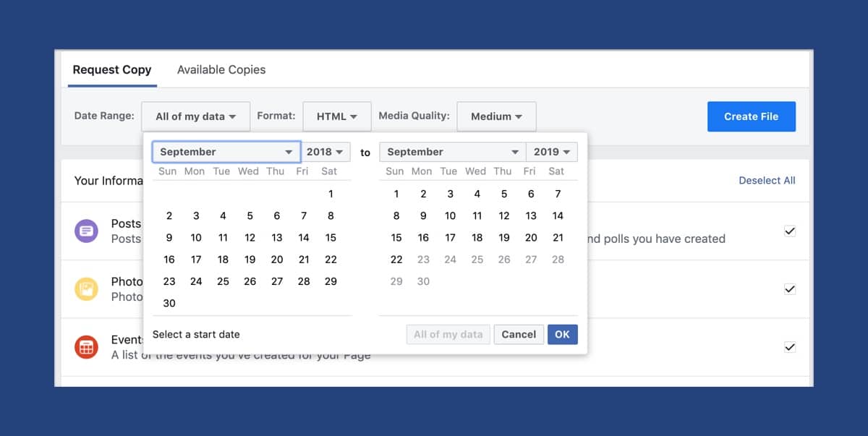Expand the 2019 end year dropdown
The image size is (868, 436).
pos(552,152)
